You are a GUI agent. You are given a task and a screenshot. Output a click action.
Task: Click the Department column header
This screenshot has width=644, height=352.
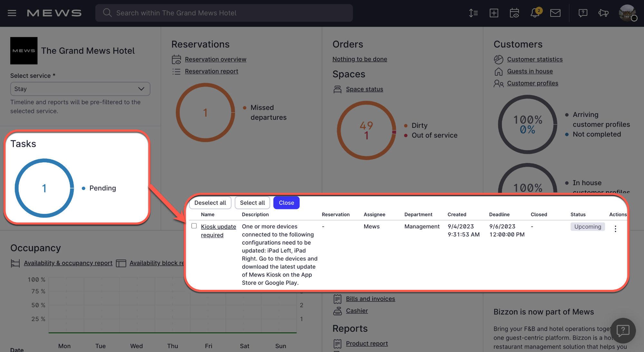tap(418, 214)
